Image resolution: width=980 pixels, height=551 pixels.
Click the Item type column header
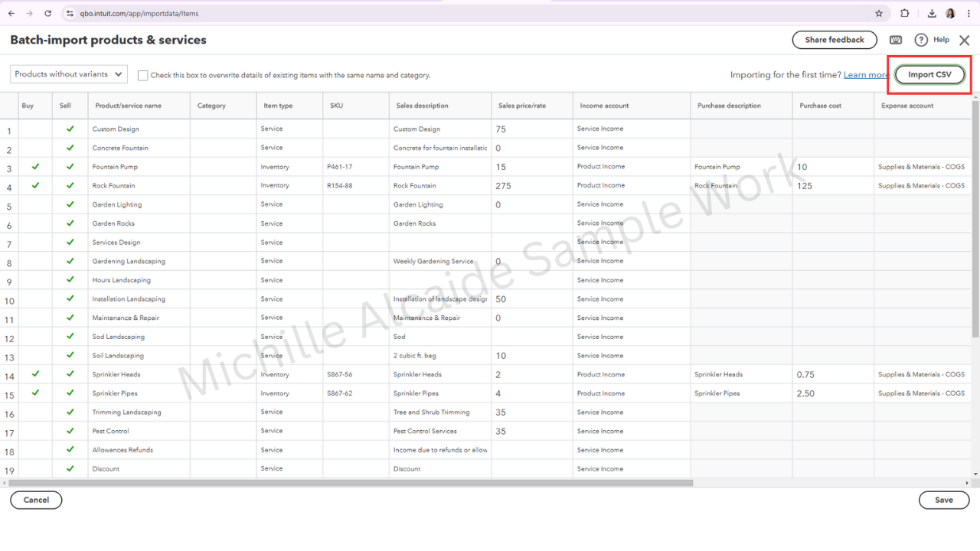click(290, 106)
